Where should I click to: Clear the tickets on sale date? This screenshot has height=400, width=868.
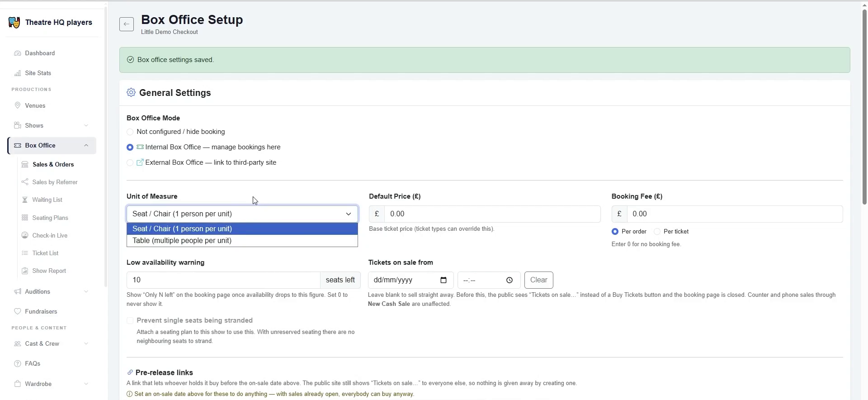coord(538,280)
